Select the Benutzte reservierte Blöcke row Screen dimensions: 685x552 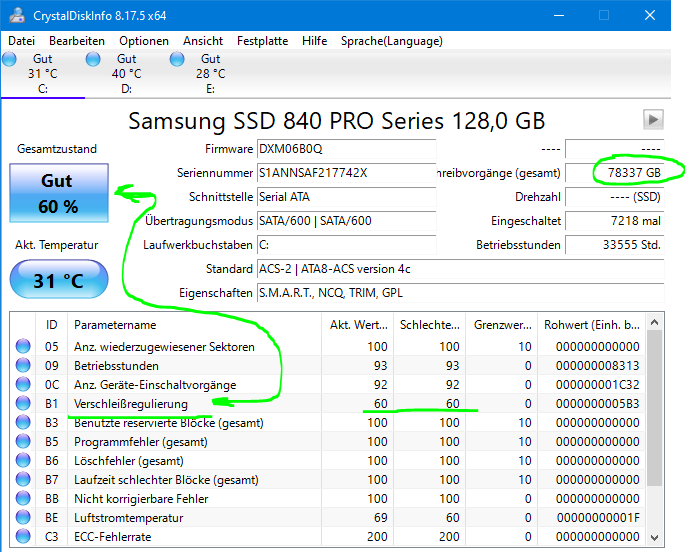[x=328, y=423]
